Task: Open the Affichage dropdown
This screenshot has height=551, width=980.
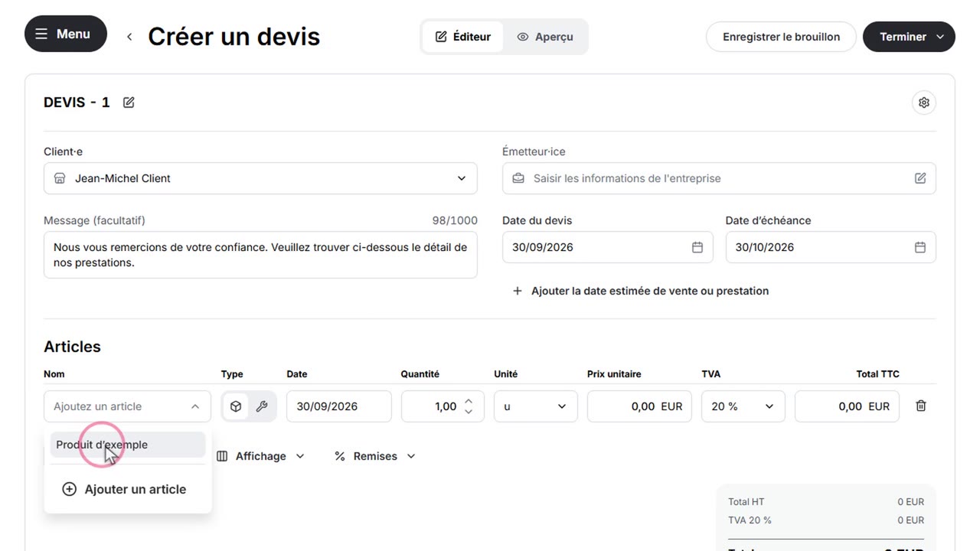Action: point(260,456)
